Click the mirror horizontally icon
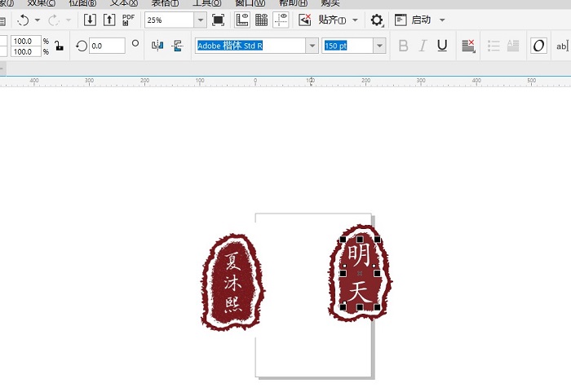The width and height of the screenshot is (571, 392). [x=157, y=46]
